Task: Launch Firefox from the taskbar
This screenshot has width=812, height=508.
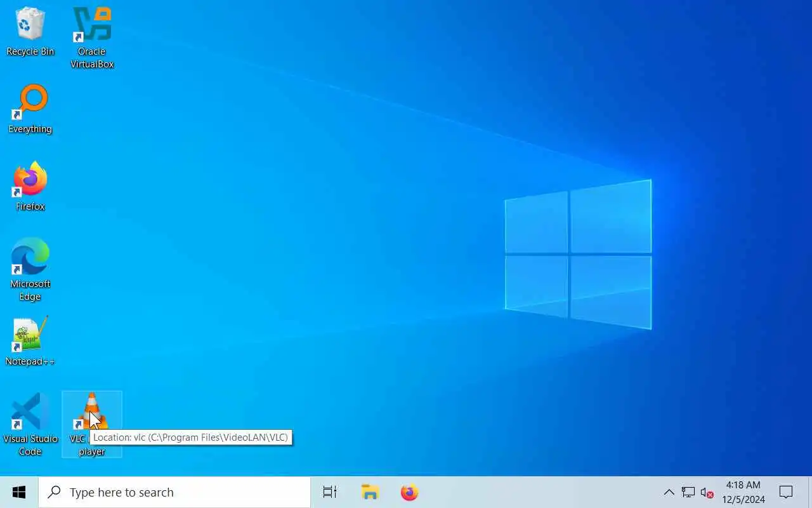Action: (410, 492)
